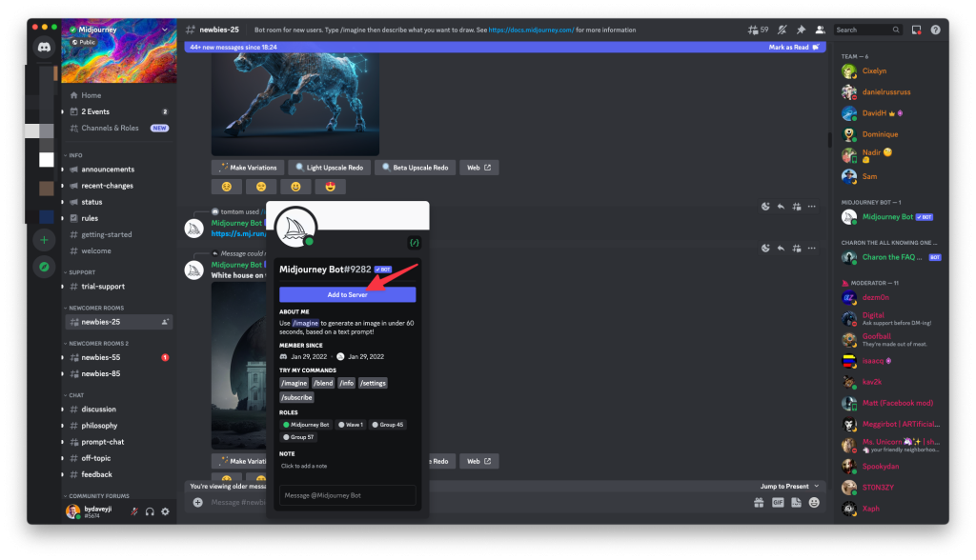This screenshot has width=976, height=560.
Task: Collapse the NEWCOMER ROOMS category
Action: pos(94,308)
